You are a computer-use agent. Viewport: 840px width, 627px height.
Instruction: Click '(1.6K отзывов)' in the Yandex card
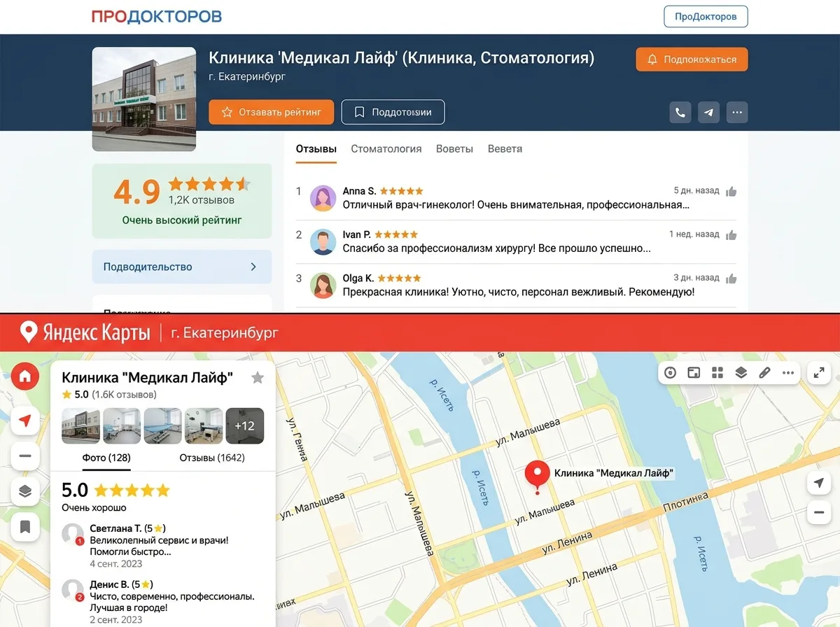124,395
